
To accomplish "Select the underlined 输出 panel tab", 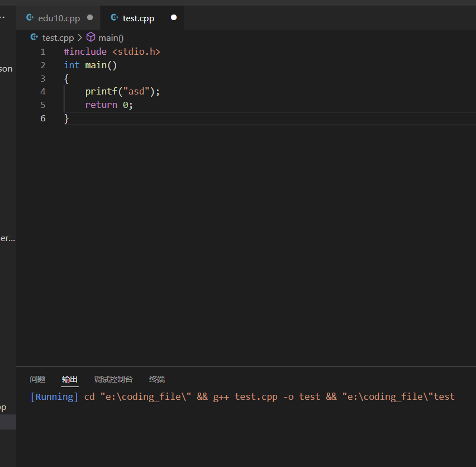I will pos(69,379).
